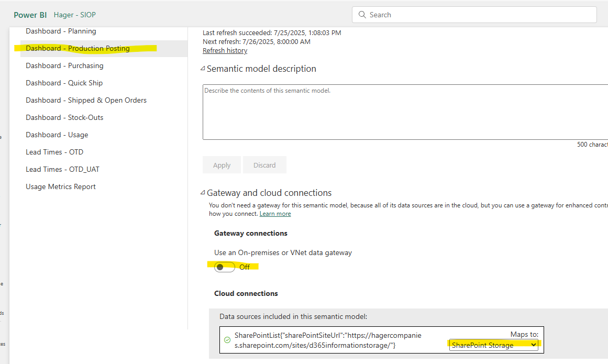Screen dimensions: 608x364
Task: Click the magnifier search icon
Action: [x=362, y=15]
